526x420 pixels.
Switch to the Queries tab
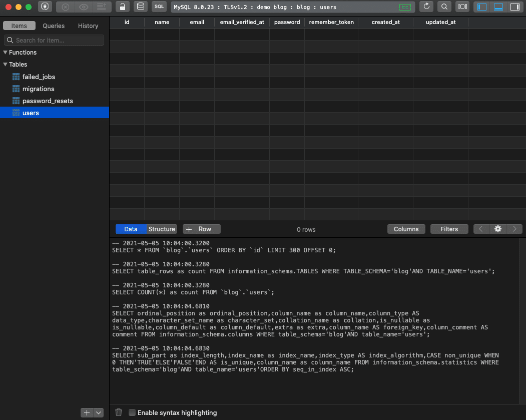coord(54,26)
